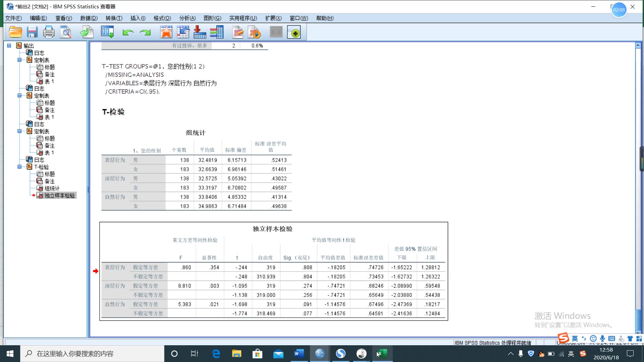Open the 图形(G) menu
The height and width of the screenshot is (362, 644).
point(212,18)
